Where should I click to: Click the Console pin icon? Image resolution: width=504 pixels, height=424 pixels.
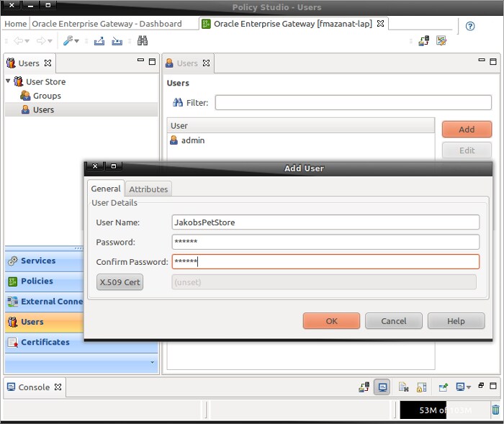(x=444, y=387)
